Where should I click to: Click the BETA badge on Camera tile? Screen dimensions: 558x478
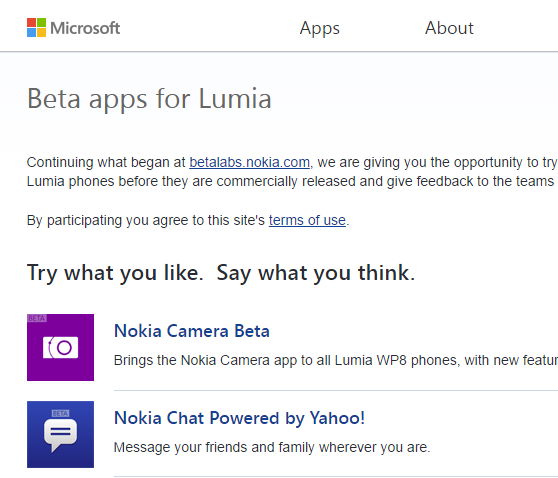37,318
